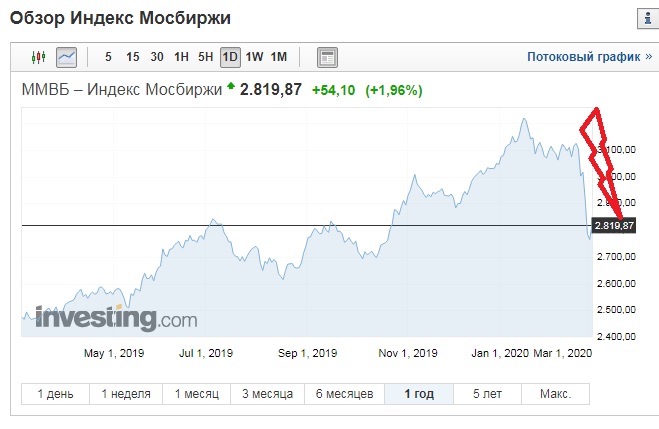Screen dimensions: 659x429
Task: Switch to candlestick chart type
Action: (39, 57)
